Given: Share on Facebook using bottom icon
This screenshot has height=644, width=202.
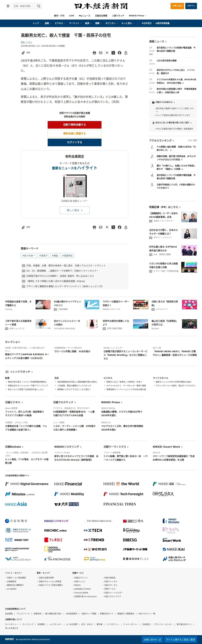Looking at the screenshot, I should point(120,227).
